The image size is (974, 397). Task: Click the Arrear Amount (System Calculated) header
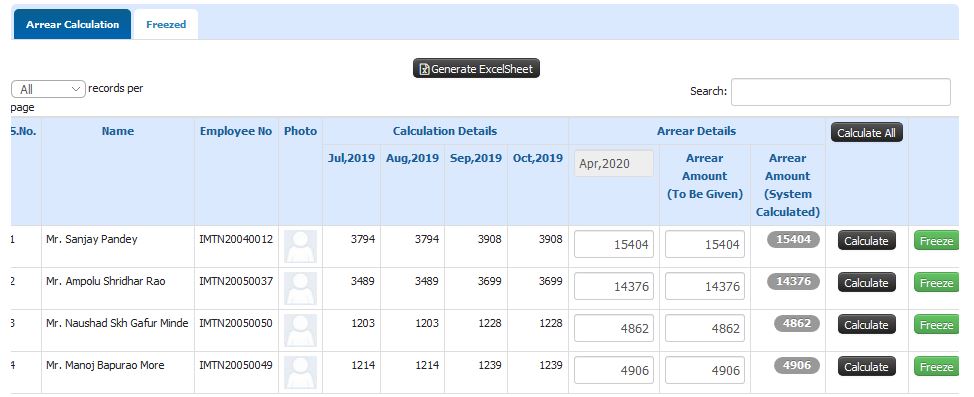click(788, 185)
